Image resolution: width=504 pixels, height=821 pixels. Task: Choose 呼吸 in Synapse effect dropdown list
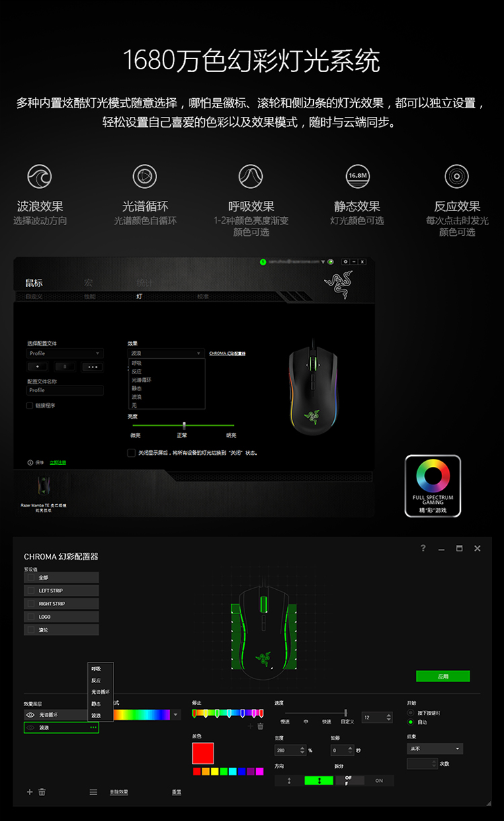tap(137, 363)
